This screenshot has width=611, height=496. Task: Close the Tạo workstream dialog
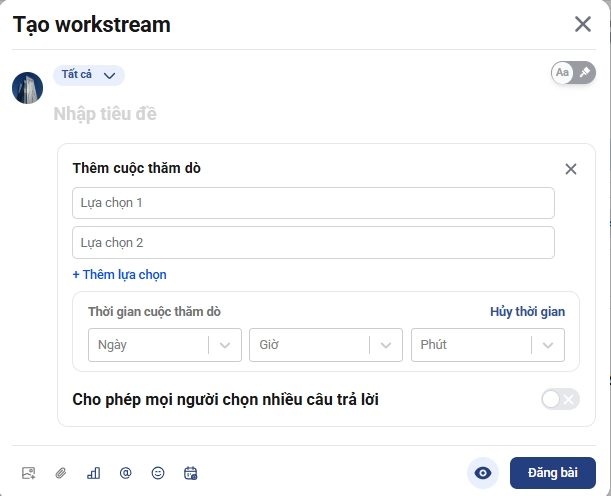[582, 24]
